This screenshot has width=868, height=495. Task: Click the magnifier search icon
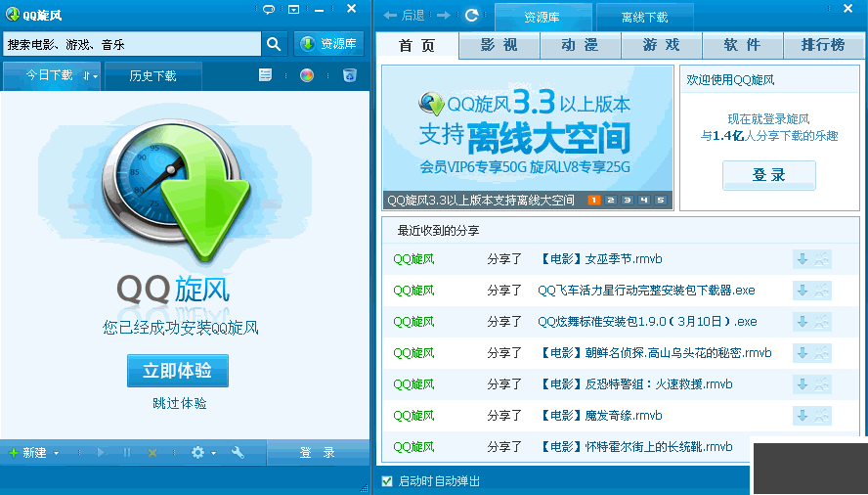tap(274, 44)
